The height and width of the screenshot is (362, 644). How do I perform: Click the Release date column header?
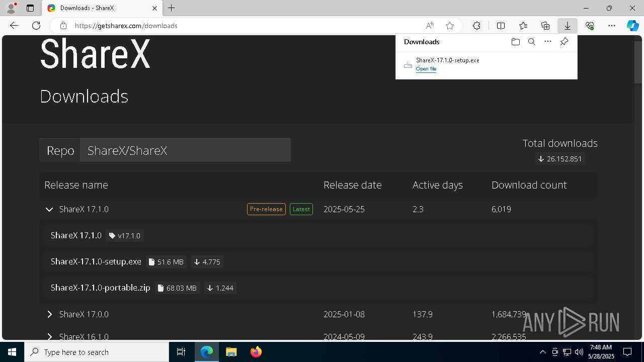coord(353,185)
